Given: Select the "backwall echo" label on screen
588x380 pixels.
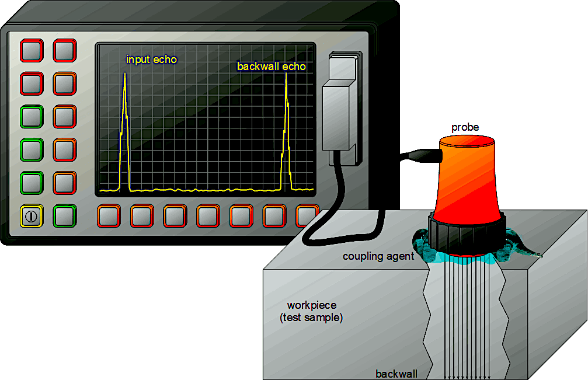Looking at the screenshot, I should coord(271,67).
